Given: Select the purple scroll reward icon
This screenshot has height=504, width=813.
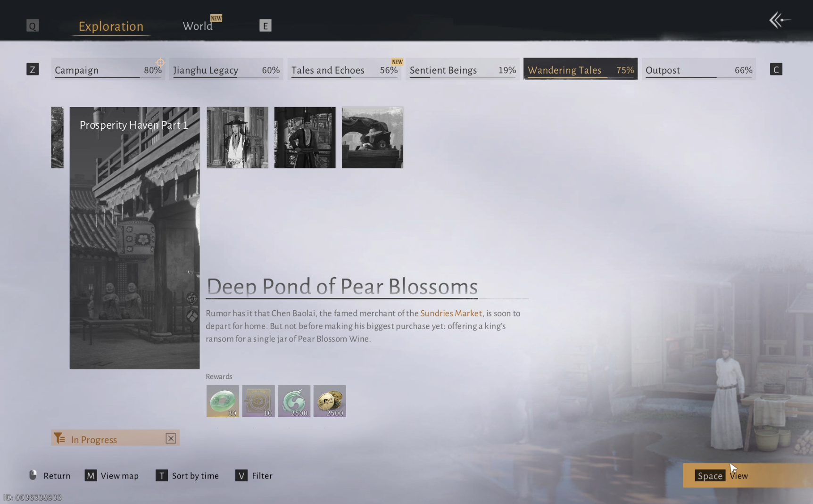Looking at the screenshot, I should point(258,401).
